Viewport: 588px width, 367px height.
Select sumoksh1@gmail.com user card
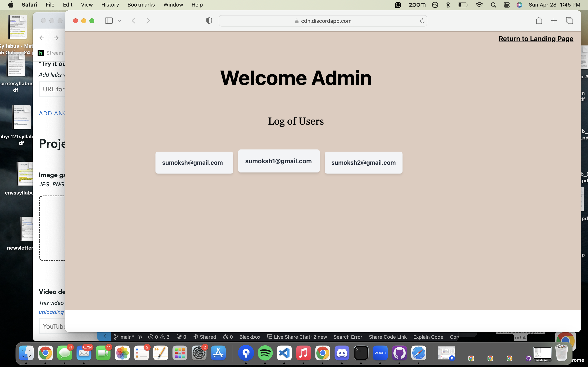tap(279, 161)
